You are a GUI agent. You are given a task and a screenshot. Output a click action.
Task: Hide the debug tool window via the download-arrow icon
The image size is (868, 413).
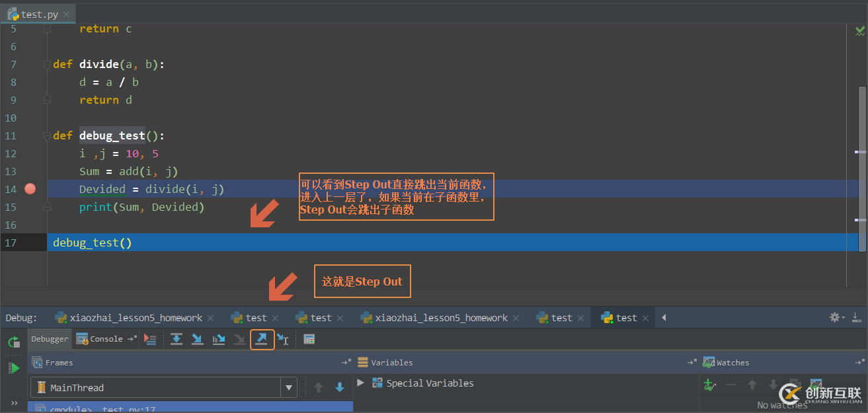[x=856, y=317]
